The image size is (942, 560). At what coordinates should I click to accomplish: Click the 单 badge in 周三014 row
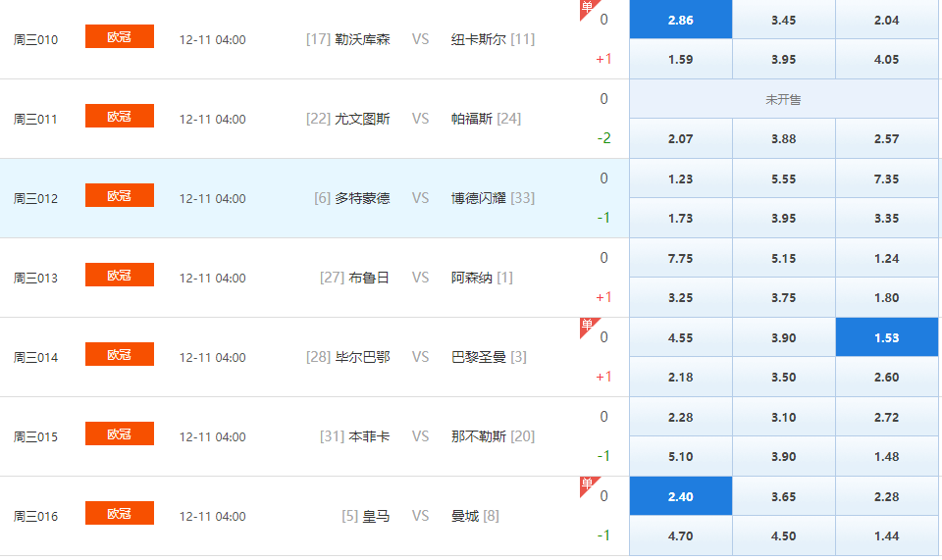(x=588, y=325)
